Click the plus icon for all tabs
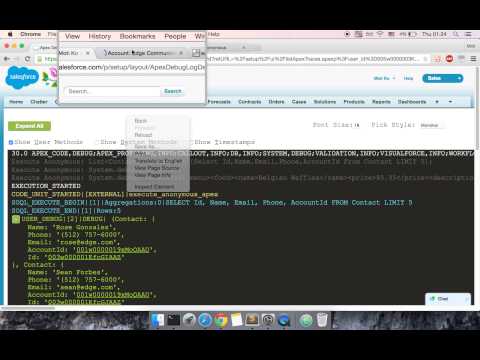The width and height of the screenshot is (480, 360). pos(437,102)
